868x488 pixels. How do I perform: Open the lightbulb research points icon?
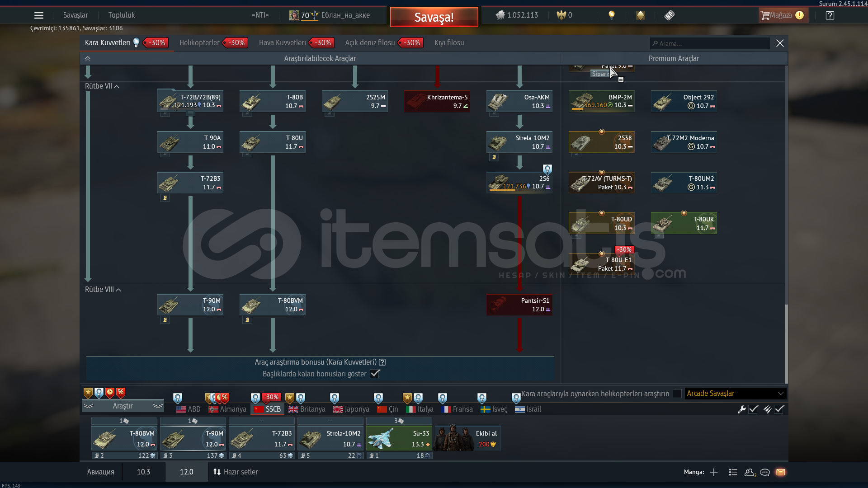[x=612, y=15]
